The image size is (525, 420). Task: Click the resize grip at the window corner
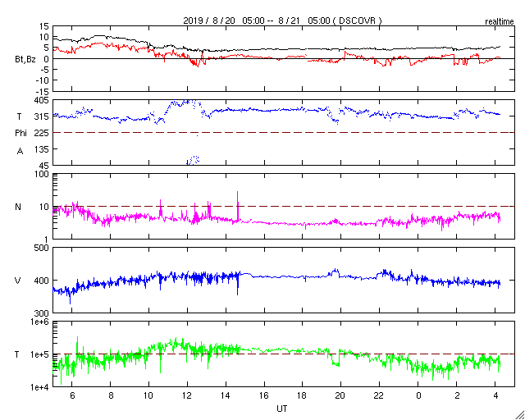point(519,414)
